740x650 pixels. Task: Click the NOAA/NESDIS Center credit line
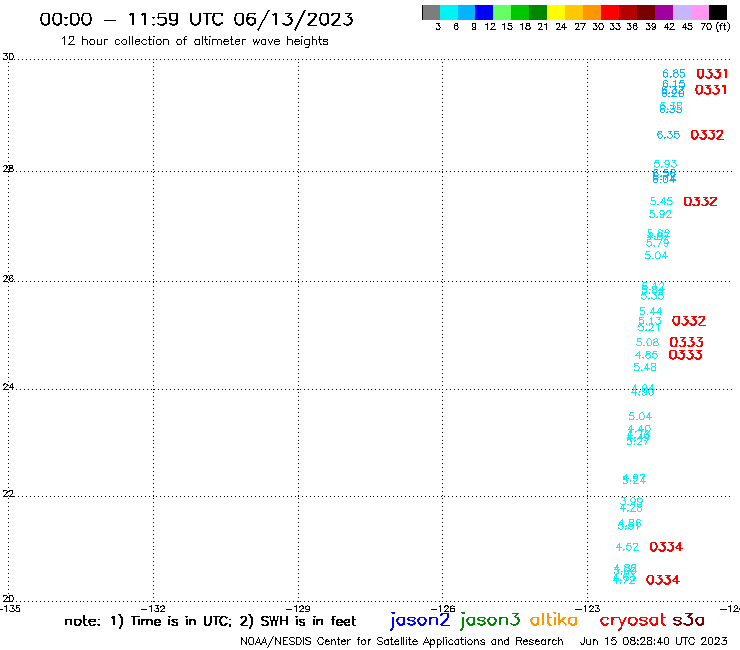(402, 641)
